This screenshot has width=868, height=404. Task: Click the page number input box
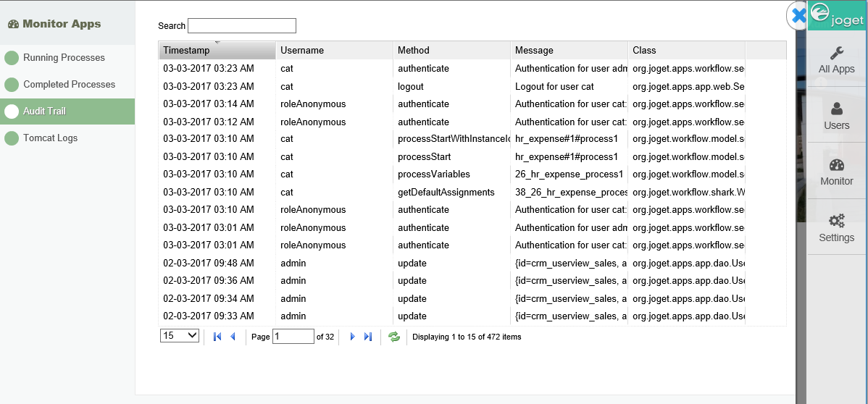coord(293,337)
